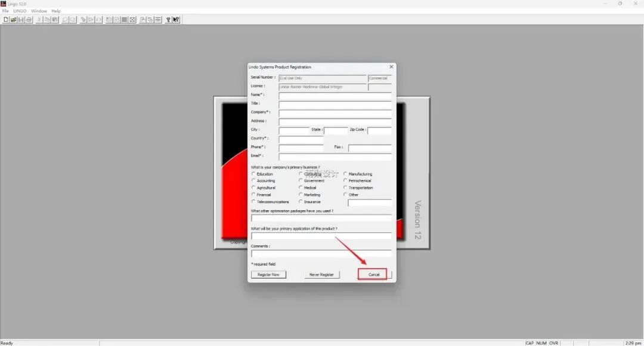This screenshot has height=346, width=644.
Task: Select the Education radio button
Action: point(254,174)
